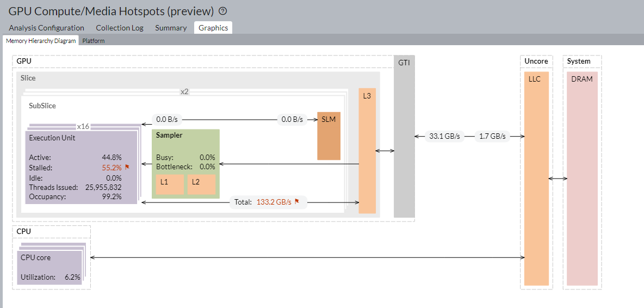
Task: Click the SubSlice label
Action: point(42,106)
